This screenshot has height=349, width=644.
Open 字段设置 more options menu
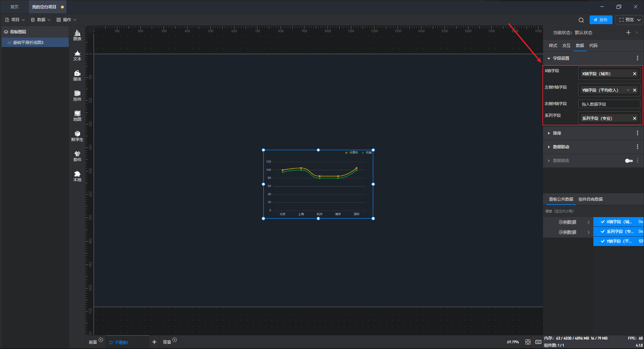[637, 58]
